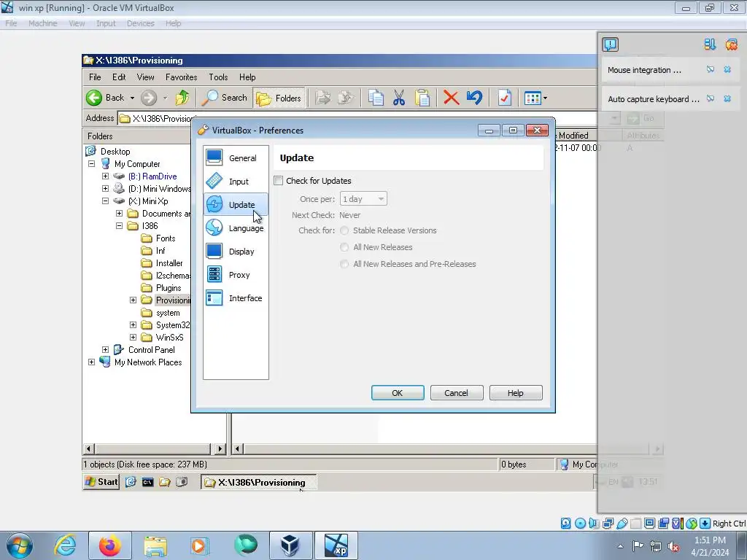This screenshot has width=747, height=560.
Task: Expand the WinSxS folder node
Action: 133,337
